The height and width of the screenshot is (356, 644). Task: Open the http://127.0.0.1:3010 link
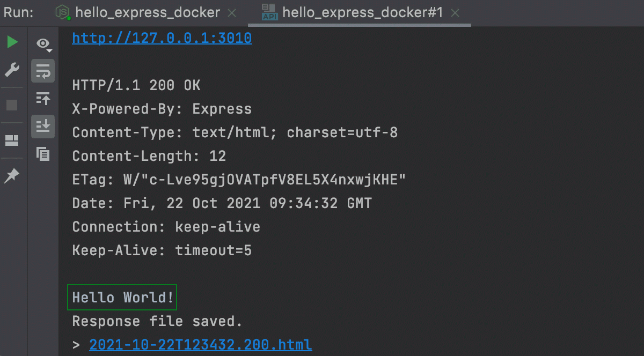coord(162,38)
